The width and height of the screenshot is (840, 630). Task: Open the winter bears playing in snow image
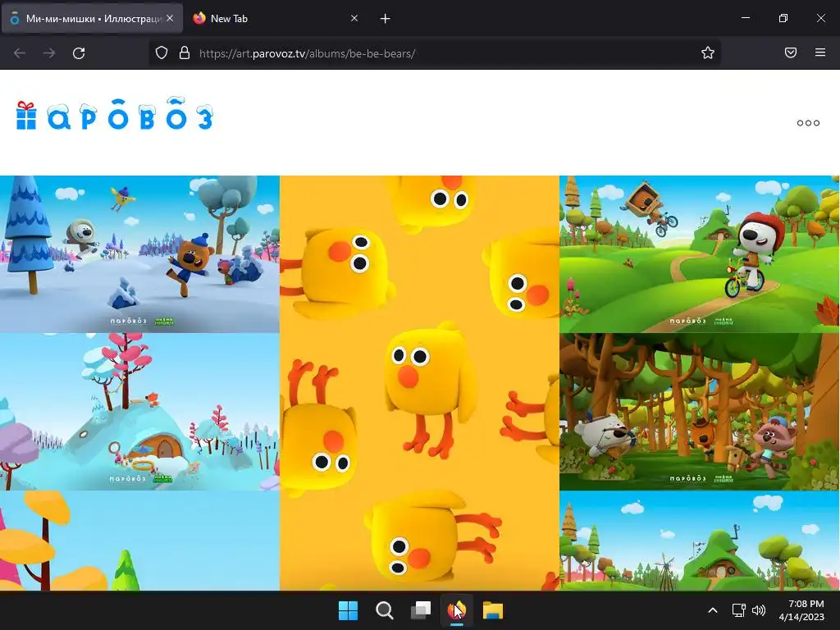(x=139, y=254)
